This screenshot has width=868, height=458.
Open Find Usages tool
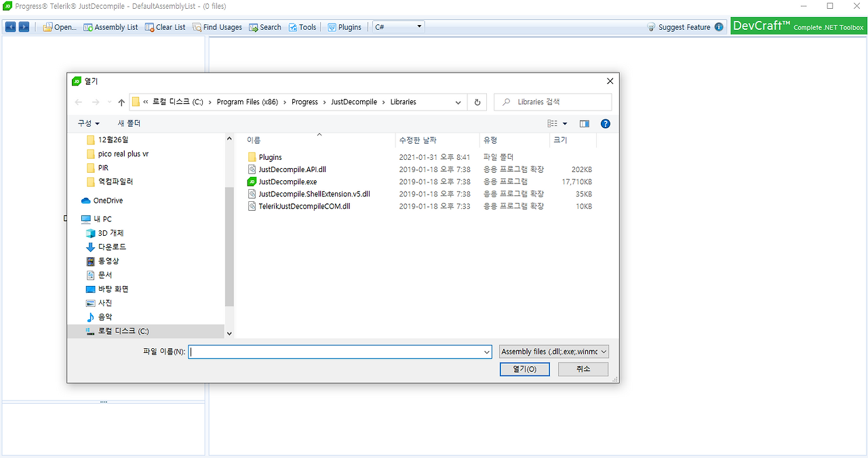tap(217, 27)
